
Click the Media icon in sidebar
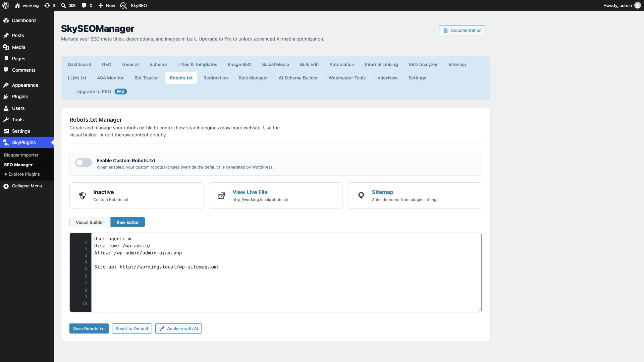click(x=6, y=47)
